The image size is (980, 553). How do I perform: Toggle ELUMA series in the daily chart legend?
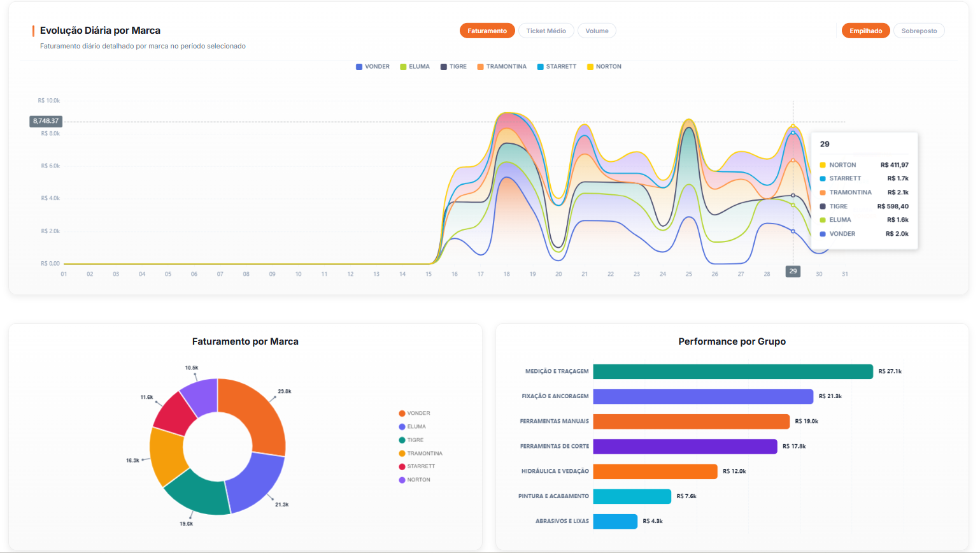(415, 66)
